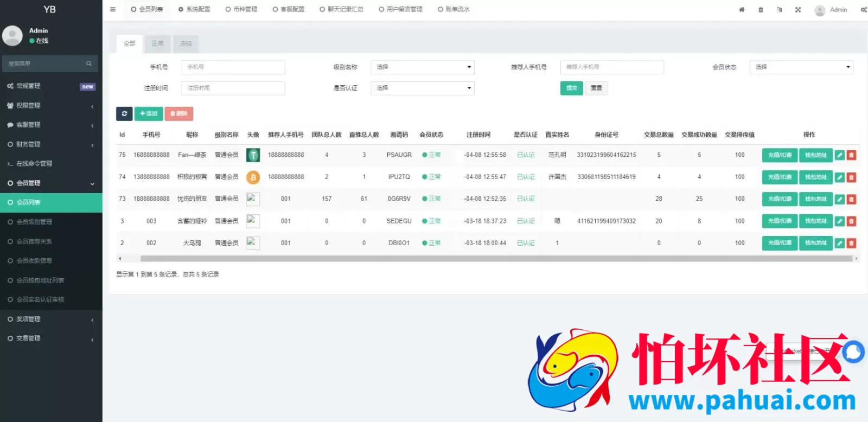
Task: Focus the 注册时间 input field
Action: click(x=233, y=88)
